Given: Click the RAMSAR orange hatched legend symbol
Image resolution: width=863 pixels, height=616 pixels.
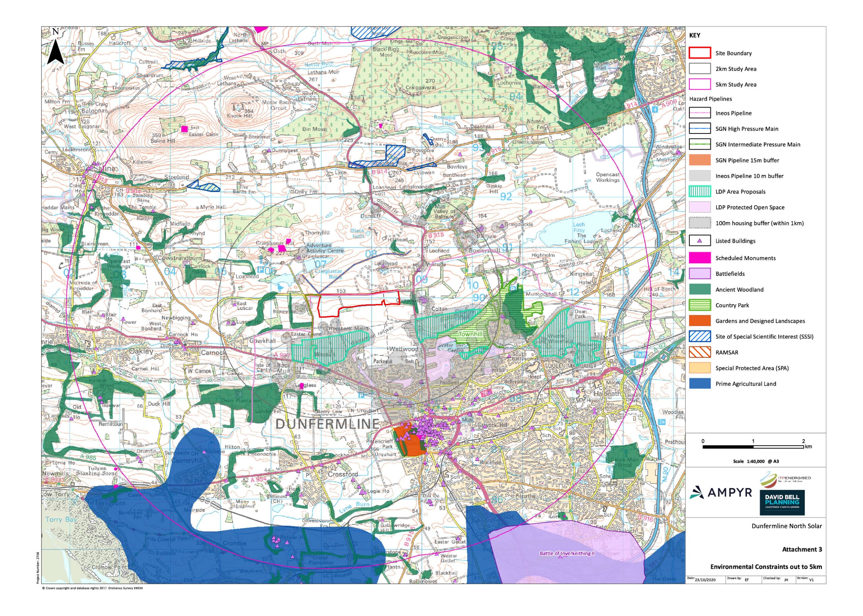Looking at the screenshot, I should click(699, 352).
